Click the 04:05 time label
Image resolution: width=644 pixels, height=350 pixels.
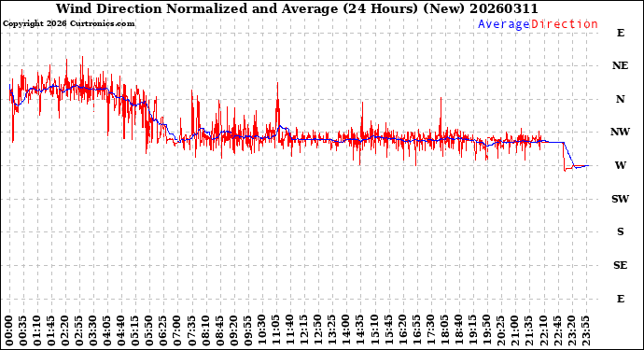pos(107,330)
